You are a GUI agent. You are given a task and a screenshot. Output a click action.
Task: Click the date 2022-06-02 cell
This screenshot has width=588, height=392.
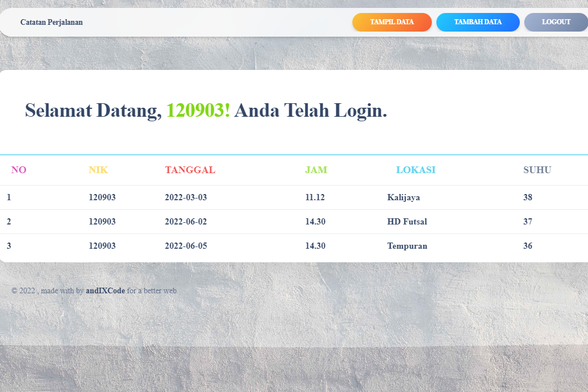click(x=185, y=222)
